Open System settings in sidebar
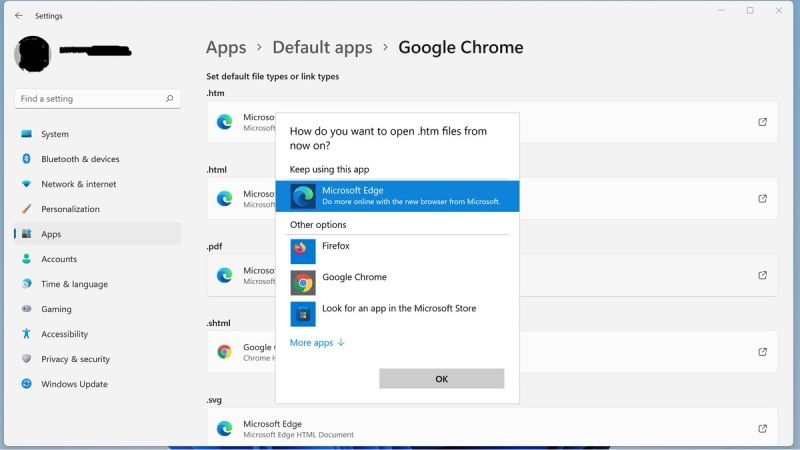800x450 pixels. (x=97, y=134)
